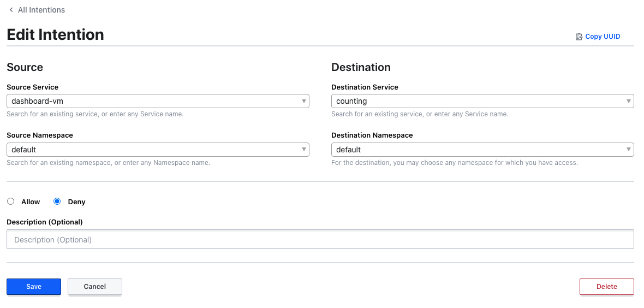This screenshot has width=644, height=308.
Task: Expand the Destination Namespace dropdown arrow
Action: pos(628,150)
